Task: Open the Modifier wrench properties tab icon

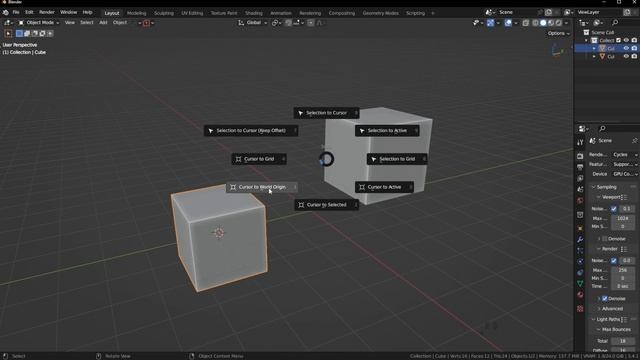Action: 580,239
